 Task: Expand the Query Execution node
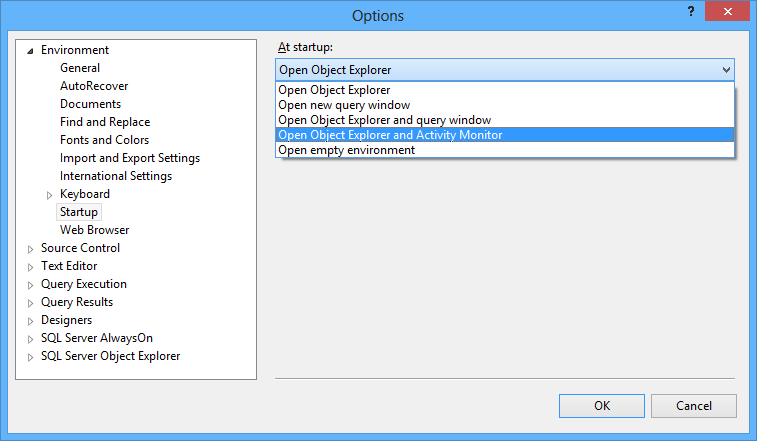[x=30, y=285]
